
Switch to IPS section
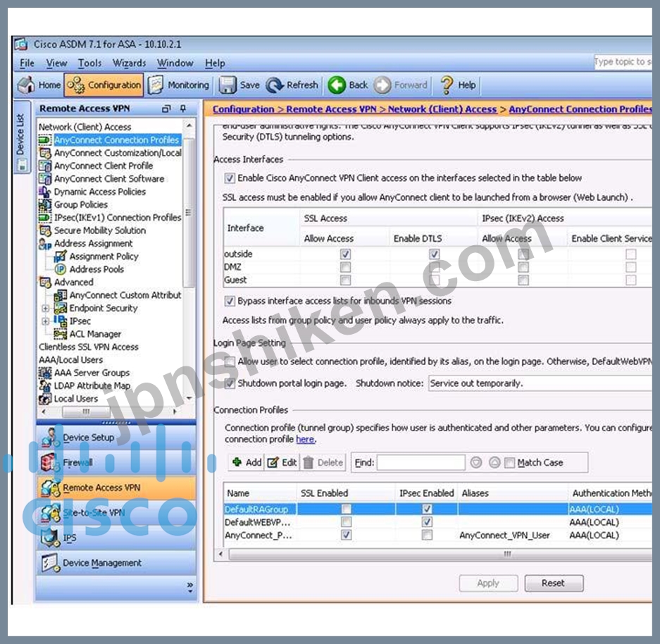pos(116,538)
